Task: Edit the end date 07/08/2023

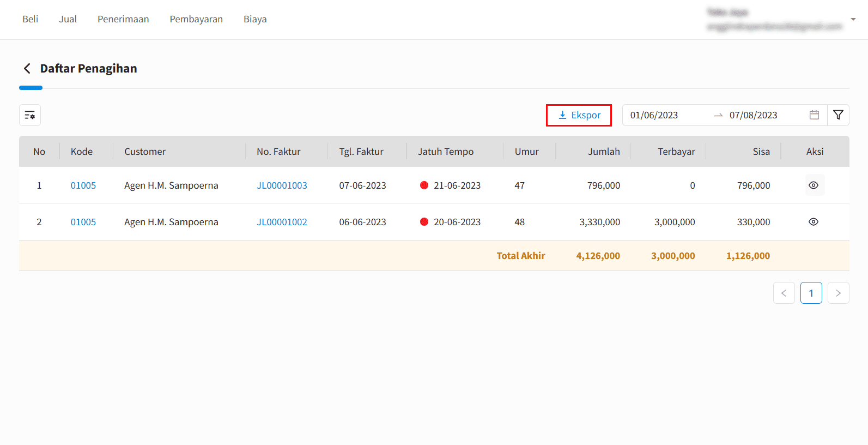Action: pyautogui.click(x=753, y=115)
